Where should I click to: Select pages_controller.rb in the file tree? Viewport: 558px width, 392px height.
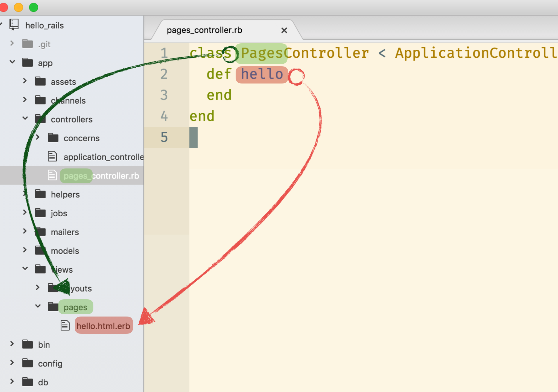coord(101,176)
